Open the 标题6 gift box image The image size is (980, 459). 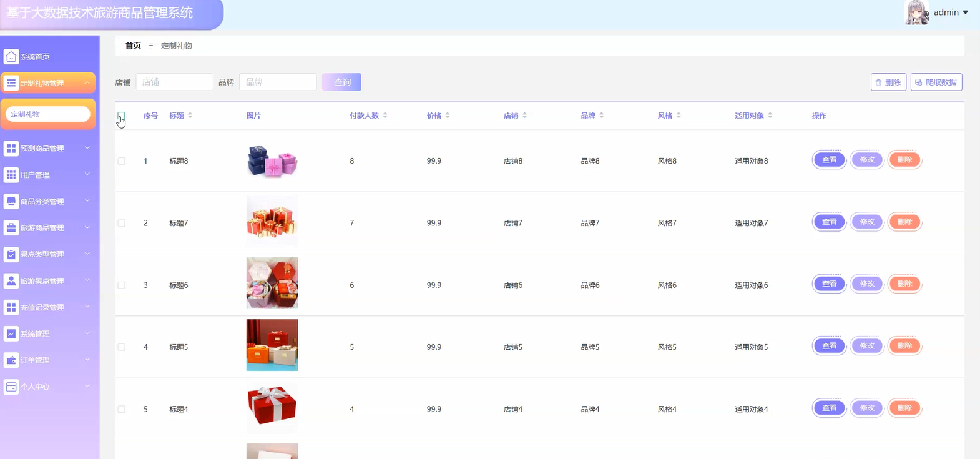coord(272,283)
